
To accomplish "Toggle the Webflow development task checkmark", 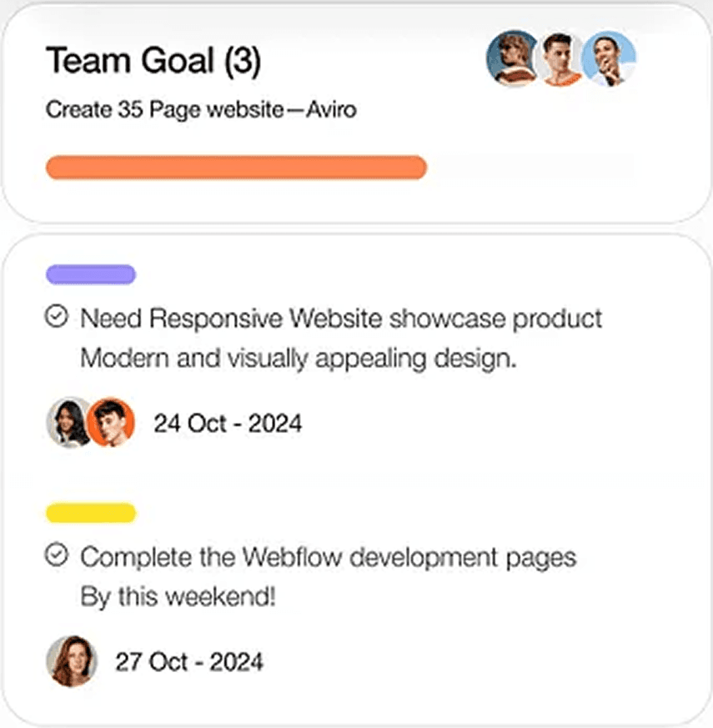I will click(56, 555).
